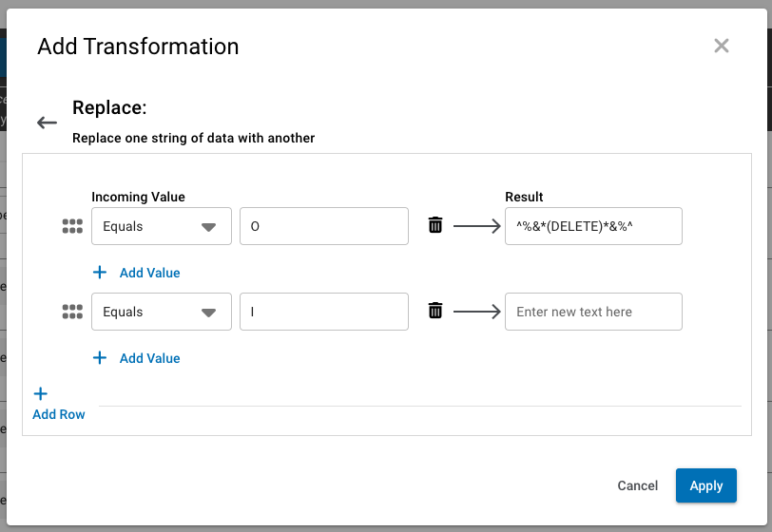Click the 'Add Transformation' dialog title
The width and height of the screenshot is (772, 532).
coord(138,47)
